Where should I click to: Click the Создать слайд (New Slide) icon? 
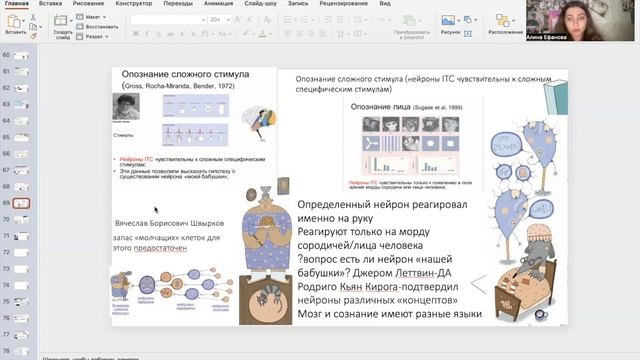[x=61, y=21]
